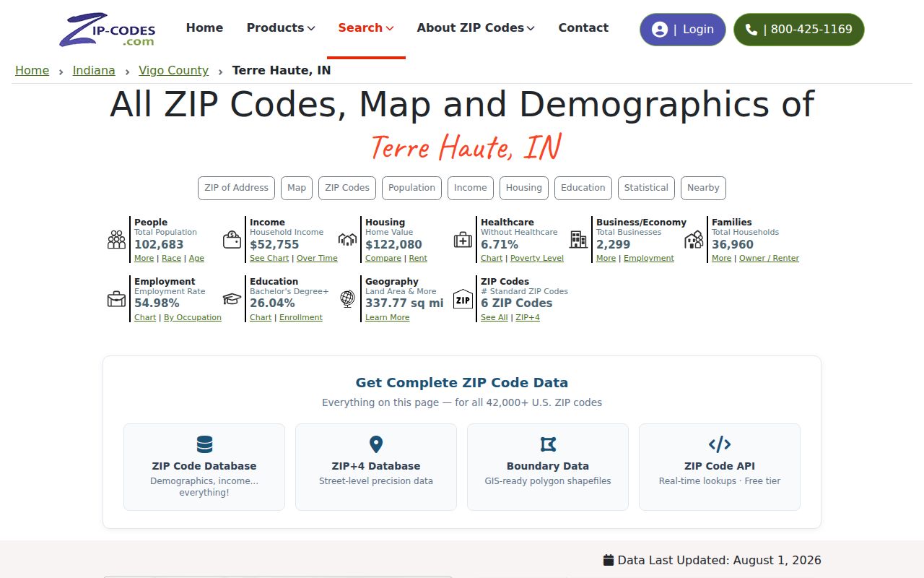Click the calendar icon beside Data Last Updated
Screen dimensions: 924x578
pyautogui.click(x=609, y=560)
